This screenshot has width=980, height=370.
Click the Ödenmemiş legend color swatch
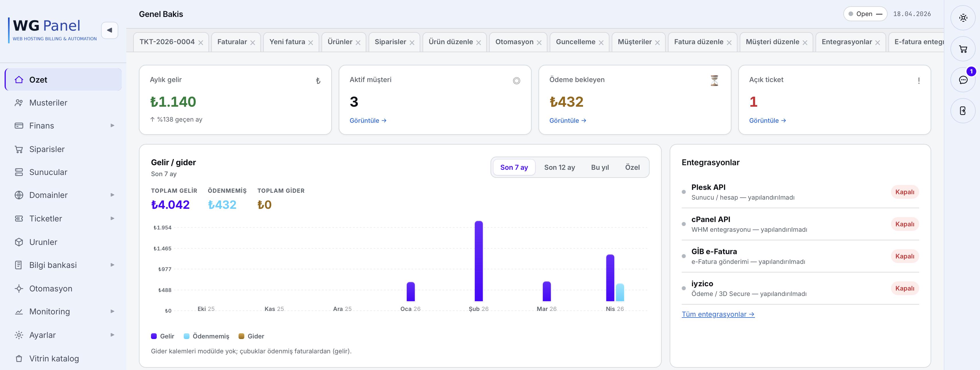(186, 336)
